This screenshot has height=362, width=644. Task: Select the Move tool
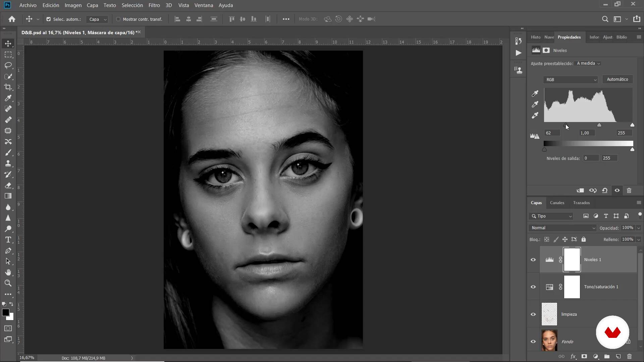point(8,44)
